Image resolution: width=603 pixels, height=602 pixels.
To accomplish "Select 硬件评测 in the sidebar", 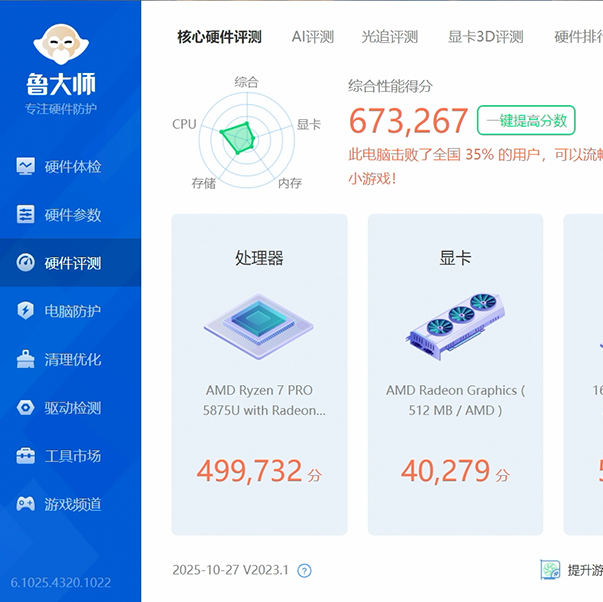I will pyautogui.click(x=72, y=263).
